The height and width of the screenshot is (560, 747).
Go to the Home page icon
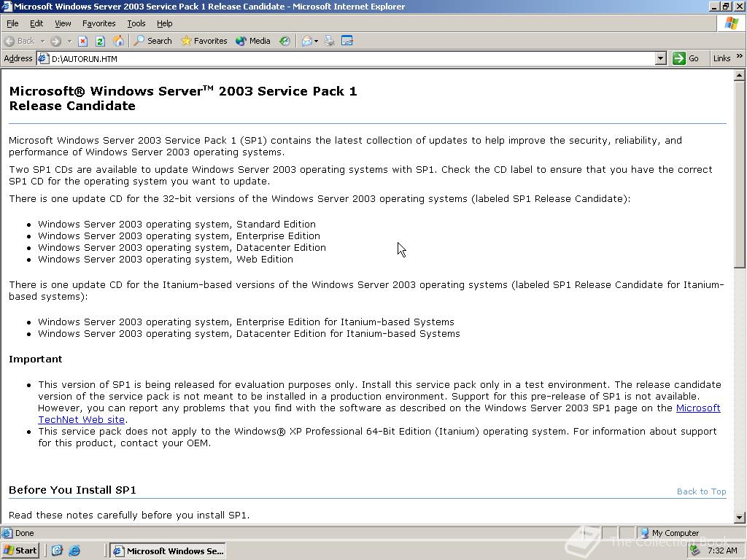point(118,41)
